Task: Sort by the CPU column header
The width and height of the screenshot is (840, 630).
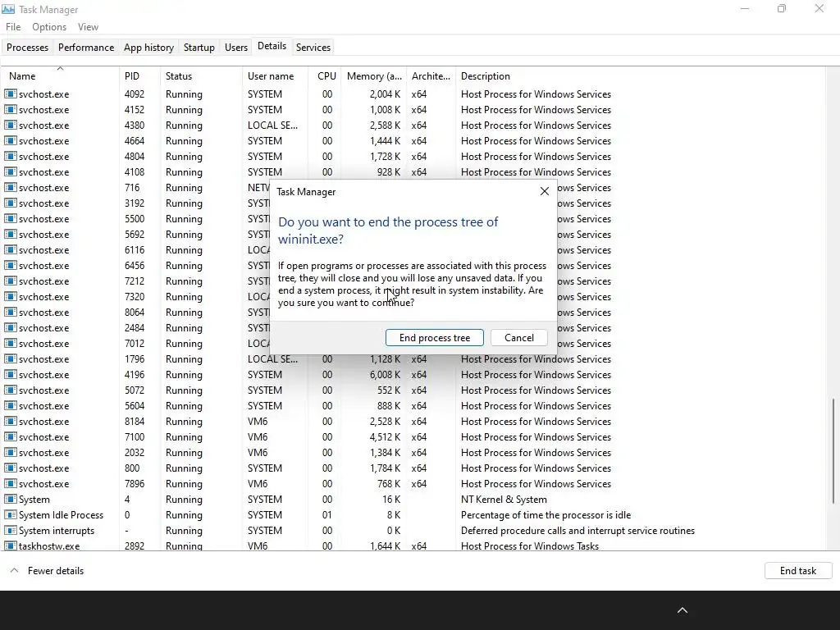Action: tap(326, 76)
